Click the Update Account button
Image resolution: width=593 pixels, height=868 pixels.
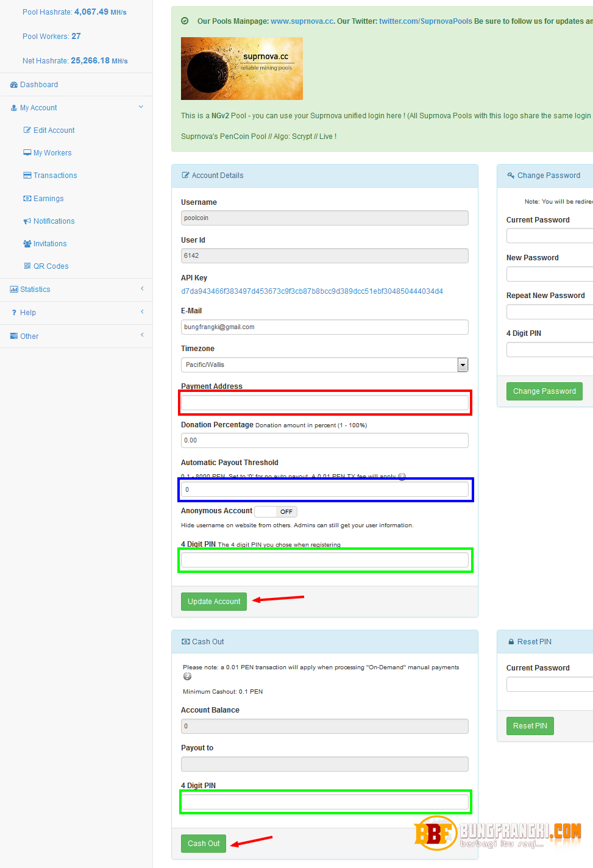tap(214, 602)
